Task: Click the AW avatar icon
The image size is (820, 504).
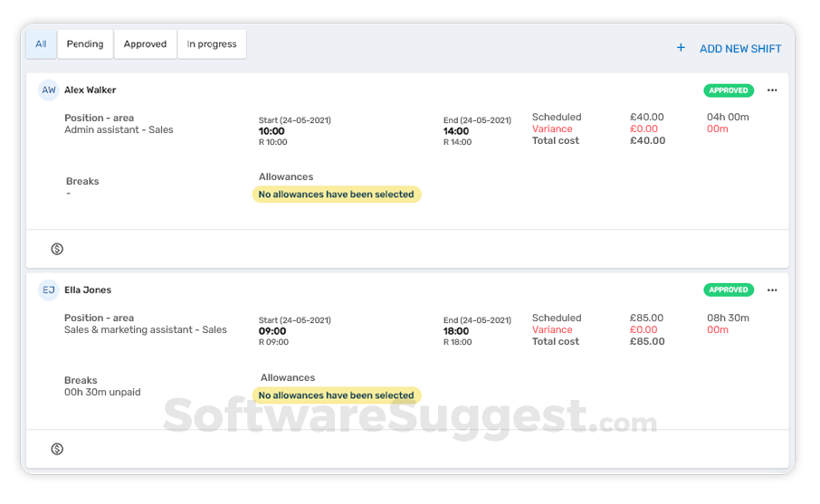Action: point(49,90)
